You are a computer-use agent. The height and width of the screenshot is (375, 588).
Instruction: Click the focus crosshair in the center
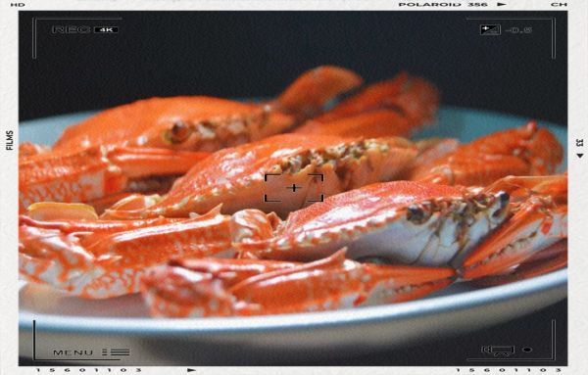click(294, 188)
